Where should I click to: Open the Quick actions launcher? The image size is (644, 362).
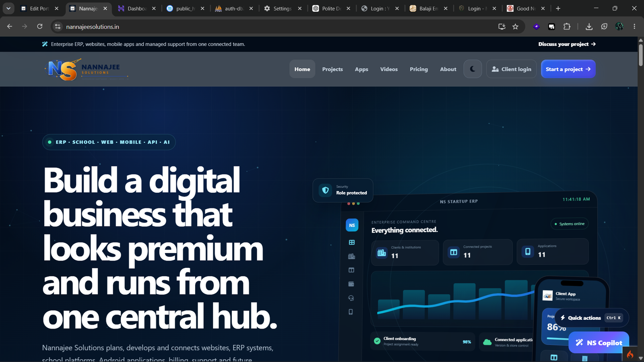(x=592, y=318)
